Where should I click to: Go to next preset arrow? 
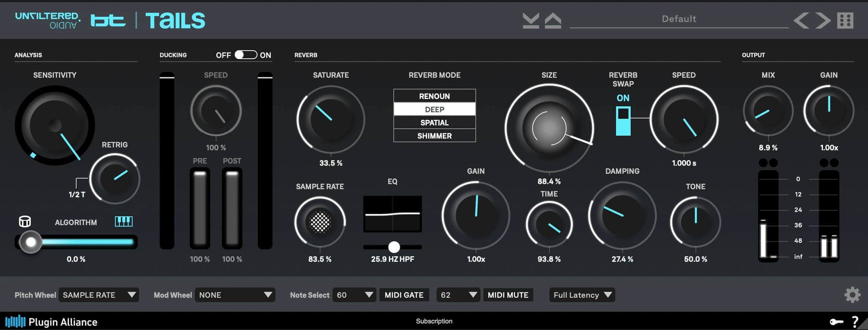tap(823, 21)
